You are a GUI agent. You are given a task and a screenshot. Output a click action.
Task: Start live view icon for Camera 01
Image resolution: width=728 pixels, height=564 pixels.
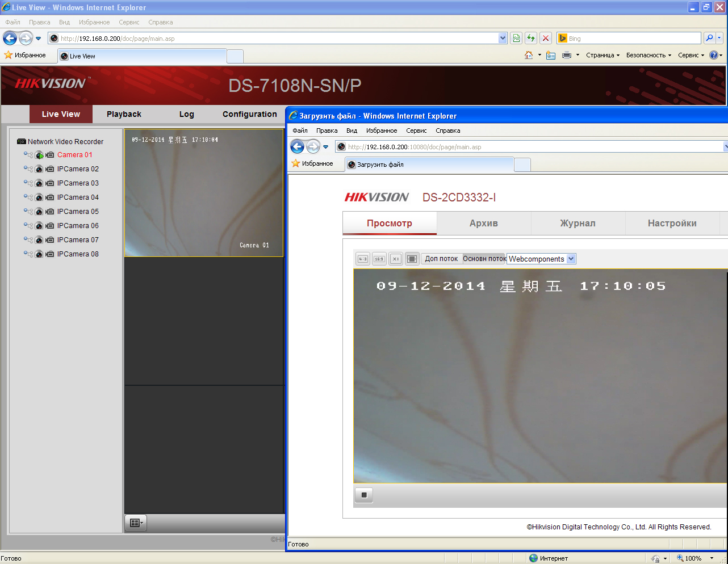39,155
